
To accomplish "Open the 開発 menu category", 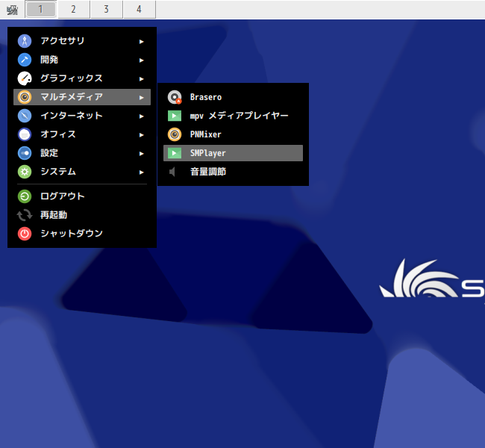I will click(x=82, y=60).
